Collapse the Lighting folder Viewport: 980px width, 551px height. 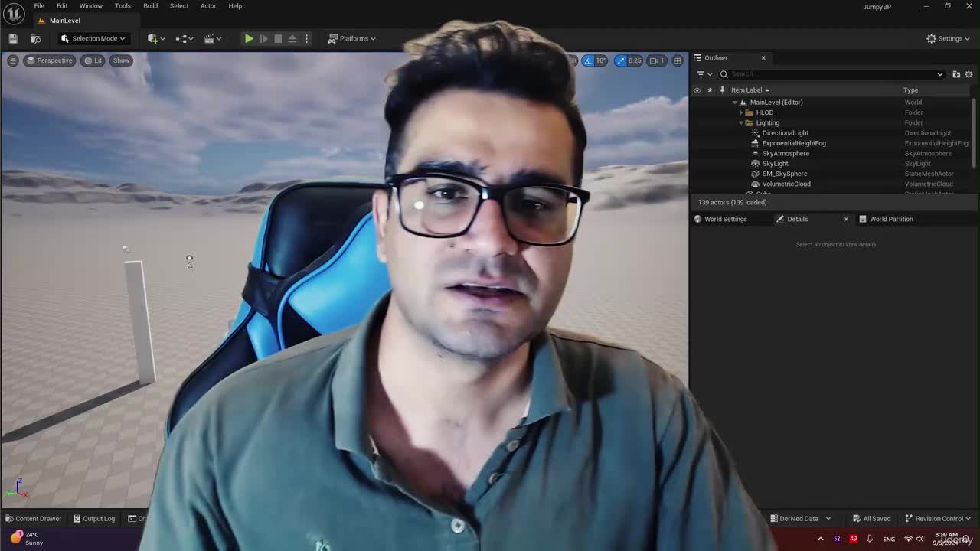click(741, 122)
